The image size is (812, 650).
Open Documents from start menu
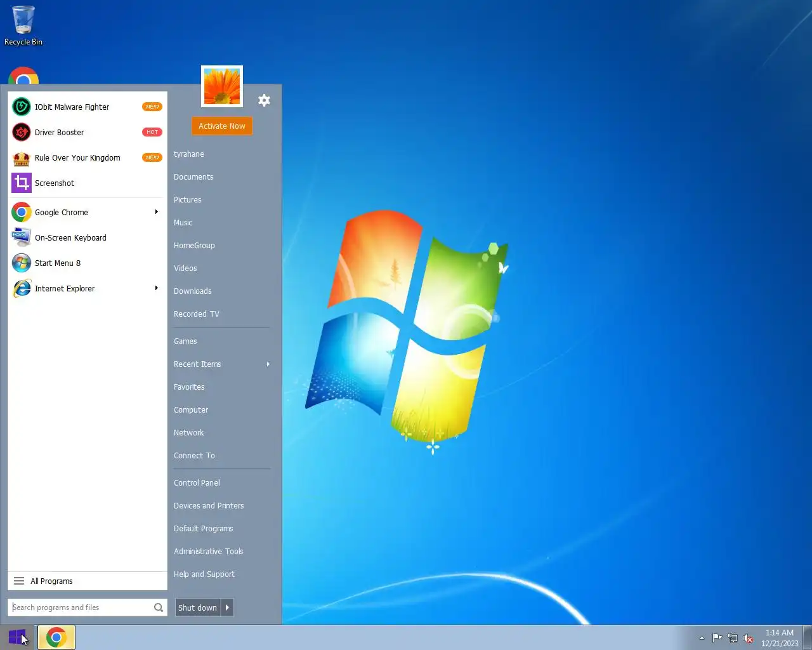(193, 177)
